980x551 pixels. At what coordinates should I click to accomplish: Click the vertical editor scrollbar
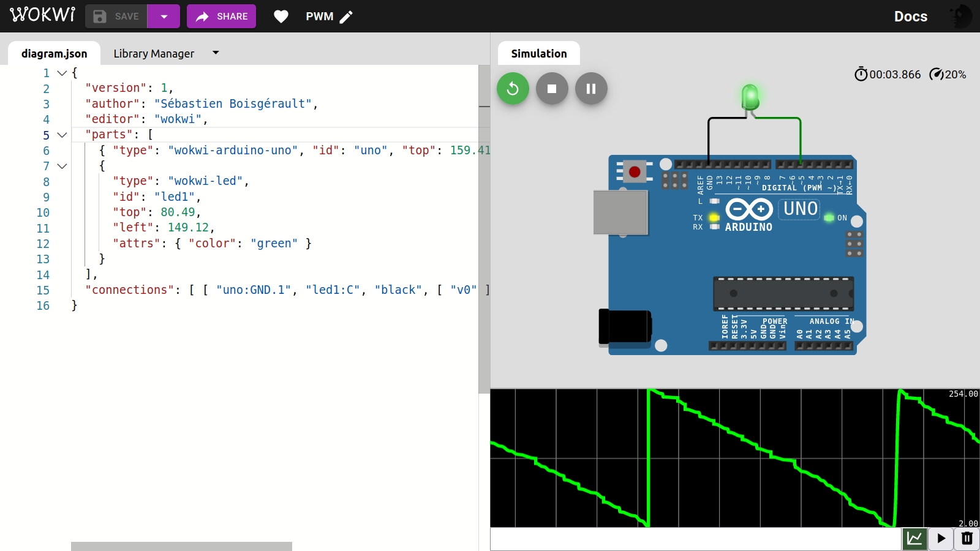click(x=484, y=230)
